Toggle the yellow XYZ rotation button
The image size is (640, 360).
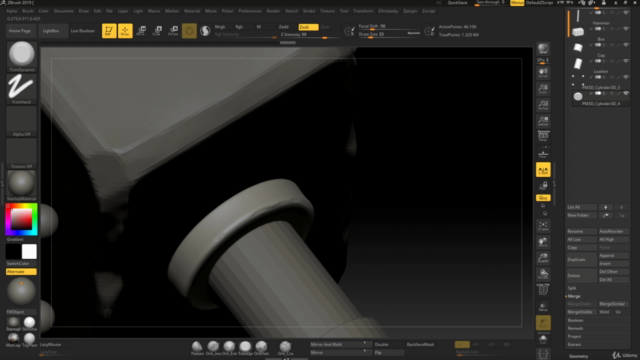point(543,198)
